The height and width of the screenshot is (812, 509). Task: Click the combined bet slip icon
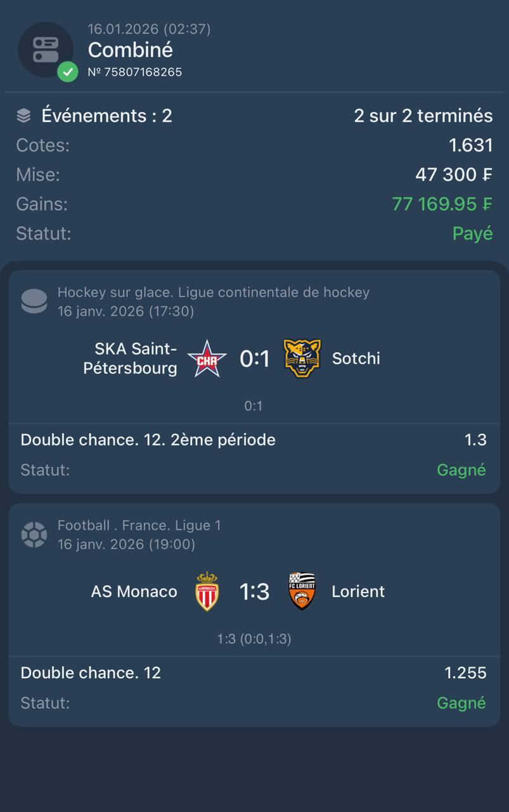click(45, 49)
